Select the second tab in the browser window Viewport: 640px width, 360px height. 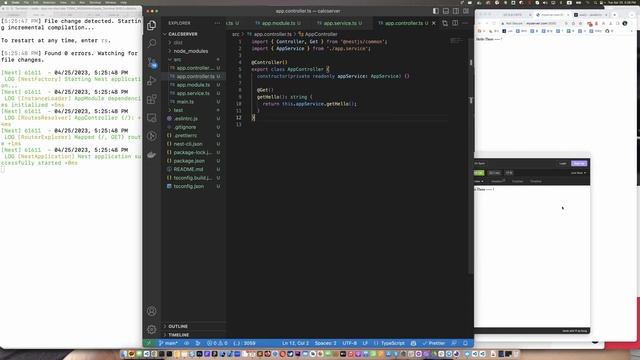coord(552,15)
